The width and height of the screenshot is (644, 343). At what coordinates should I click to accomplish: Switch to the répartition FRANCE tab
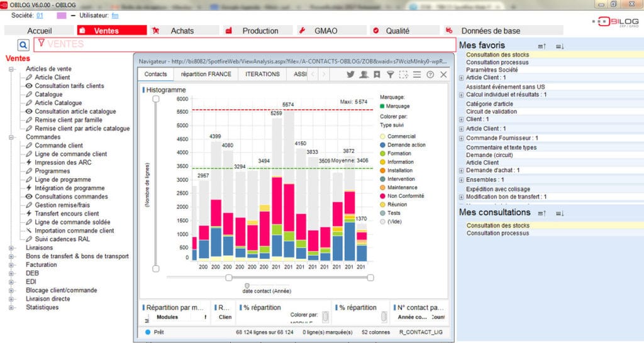tap(206, 74)
